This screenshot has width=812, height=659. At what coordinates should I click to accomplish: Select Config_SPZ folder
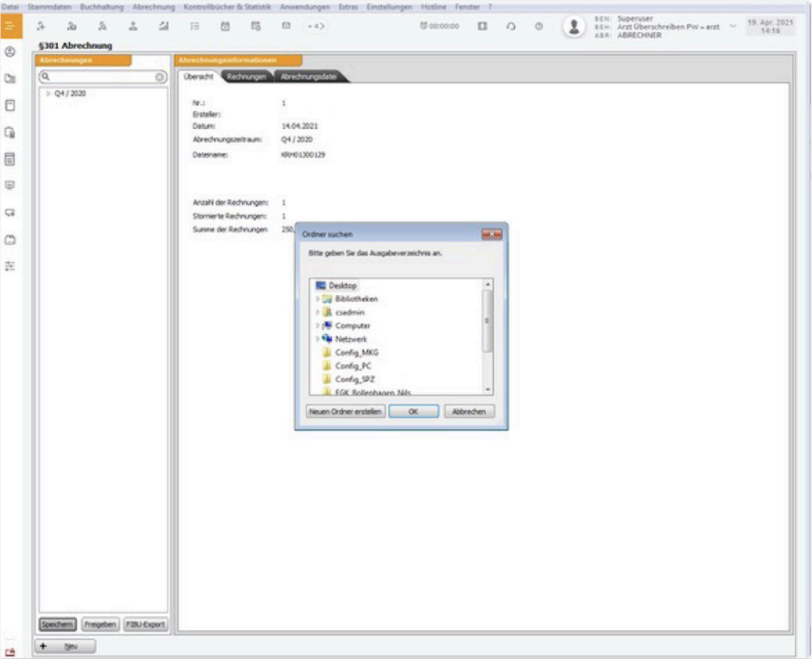[x=354, y=380]
